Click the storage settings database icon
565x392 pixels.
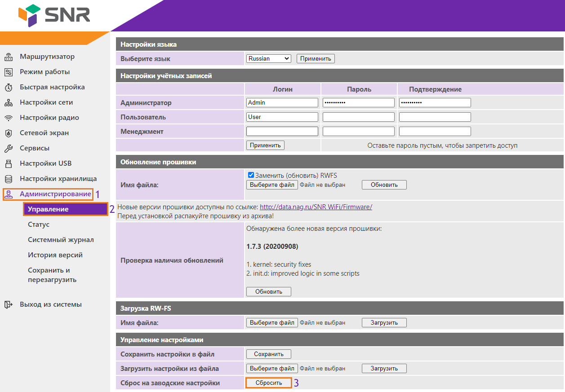(x=8, y=179)
